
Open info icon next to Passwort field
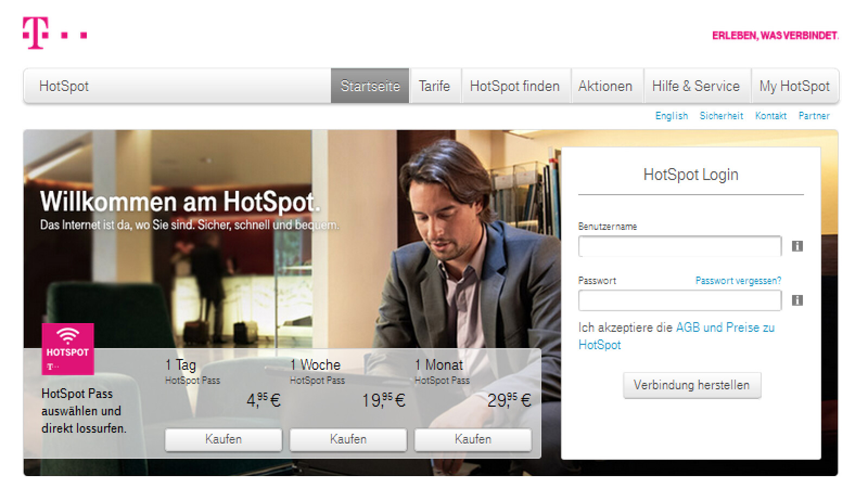coord(797,300)
